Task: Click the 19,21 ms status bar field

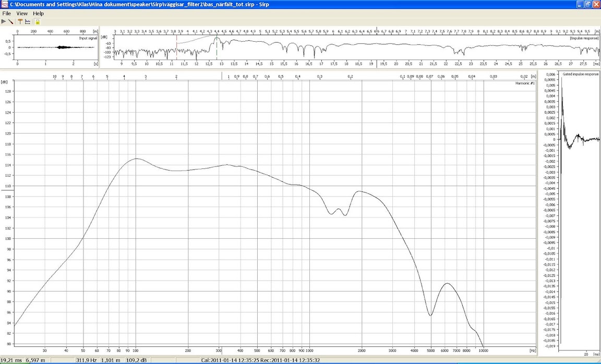Action: [x=11, y=360]
